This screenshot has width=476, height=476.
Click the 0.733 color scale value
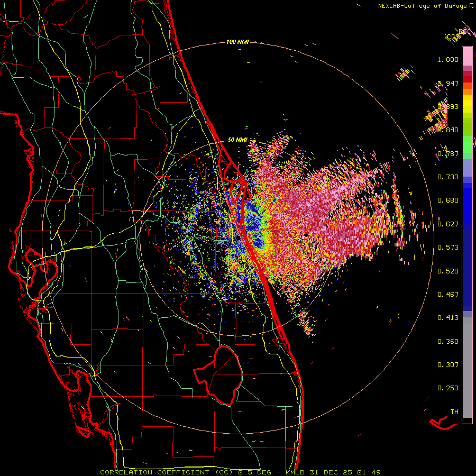448,177
